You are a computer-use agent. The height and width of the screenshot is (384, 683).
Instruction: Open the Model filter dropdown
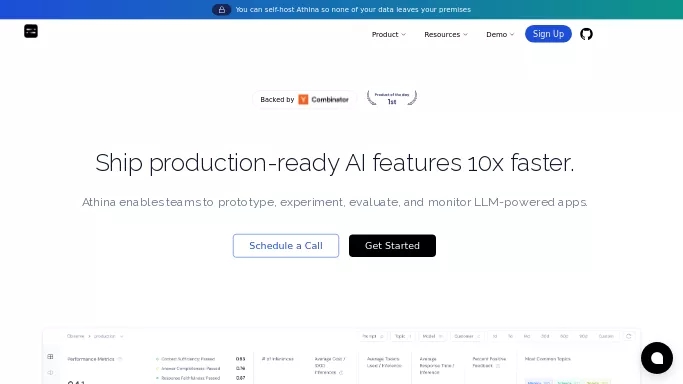pyautogui.click(x=432, y=336)
